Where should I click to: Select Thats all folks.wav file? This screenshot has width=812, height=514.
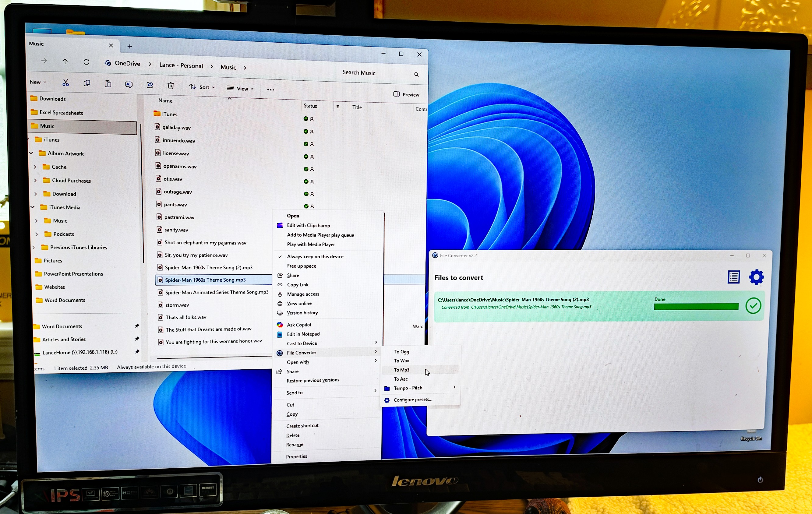[186, 317]
